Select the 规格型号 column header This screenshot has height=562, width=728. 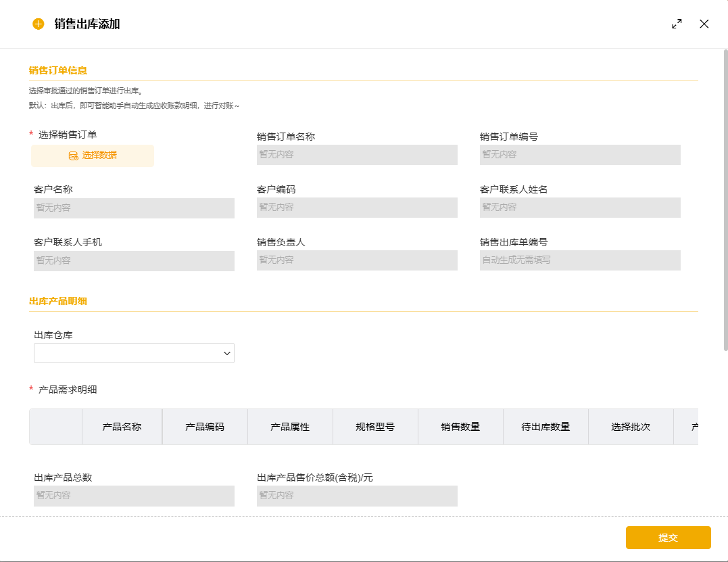(x=375, y=427)
